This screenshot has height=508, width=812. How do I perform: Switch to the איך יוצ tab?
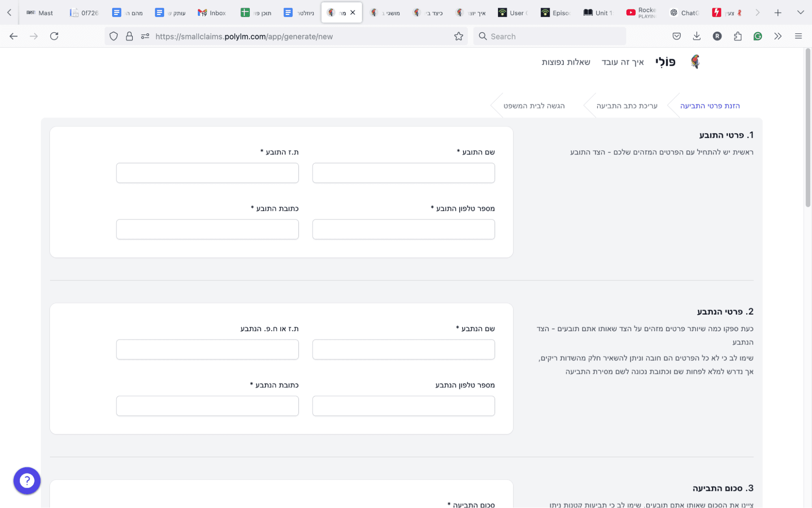tap(471, 13)
